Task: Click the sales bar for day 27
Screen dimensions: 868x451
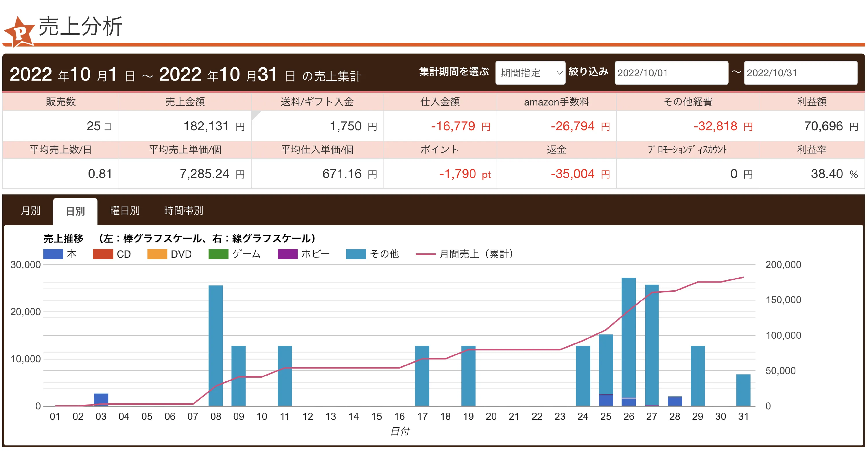Action: click(652, 345)
